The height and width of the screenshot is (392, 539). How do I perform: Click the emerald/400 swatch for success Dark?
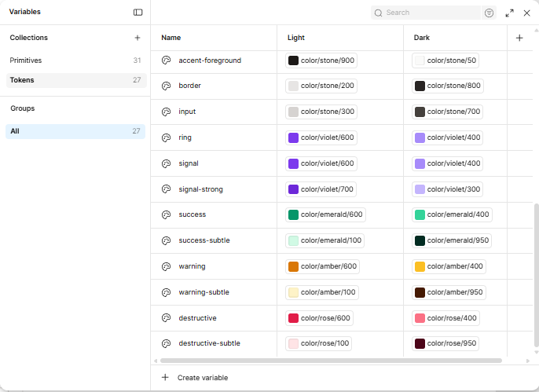(420, 214)
